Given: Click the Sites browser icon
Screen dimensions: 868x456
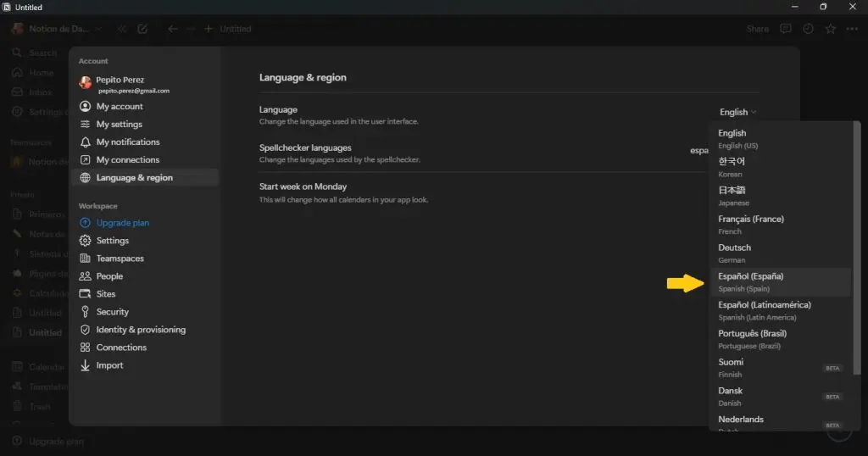Looking at the screenshot, I should pyautogui.click(x=85, y=293).
